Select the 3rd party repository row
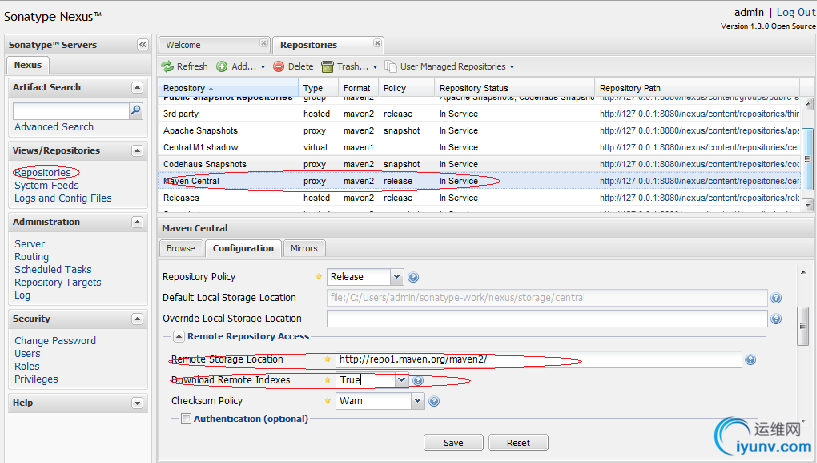817x463 pixels. tap(479, 114)
